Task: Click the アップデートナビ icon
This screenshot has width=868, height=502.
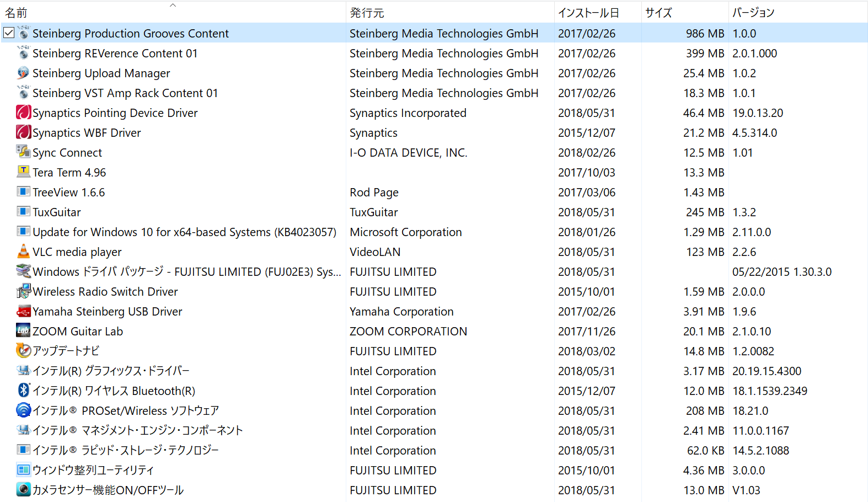Action: click(x=23, y=351)
